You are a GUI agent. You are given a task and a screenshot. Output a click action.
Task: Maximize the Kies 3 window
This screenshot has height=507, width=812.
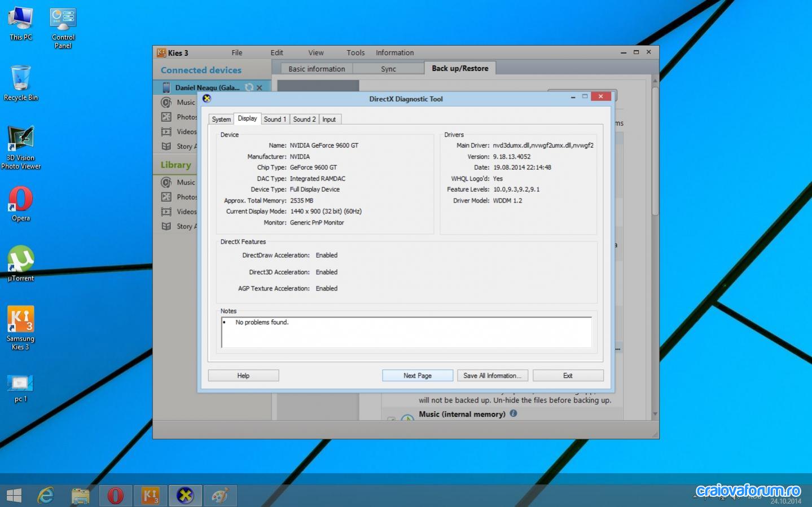[x=636, y=52]
